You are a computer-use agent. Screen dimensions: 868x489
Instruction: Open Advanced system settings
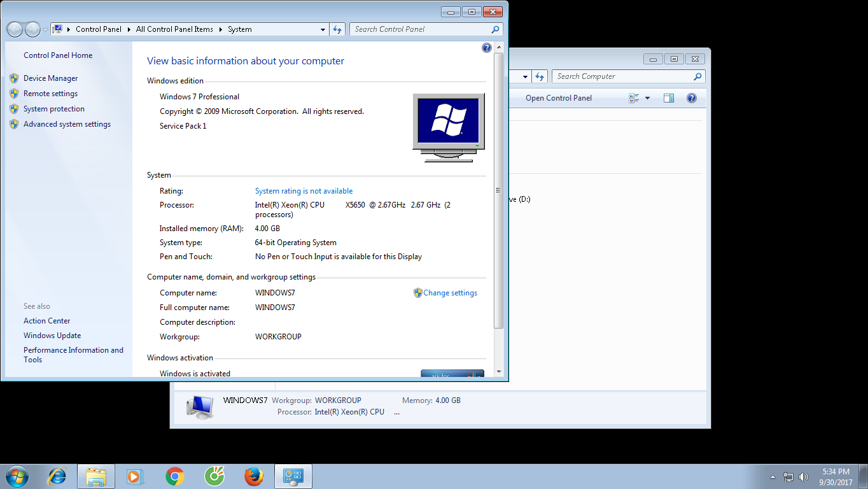67,124
